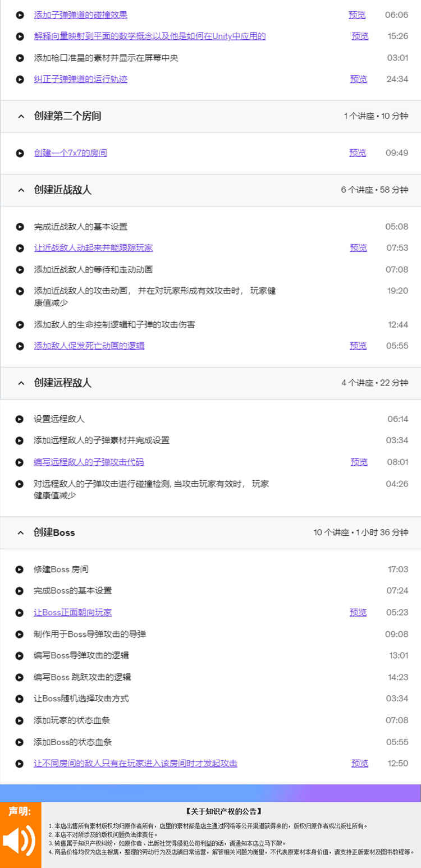Collapse the 创建远程敌人 section
421x868 pixels.
21,383
